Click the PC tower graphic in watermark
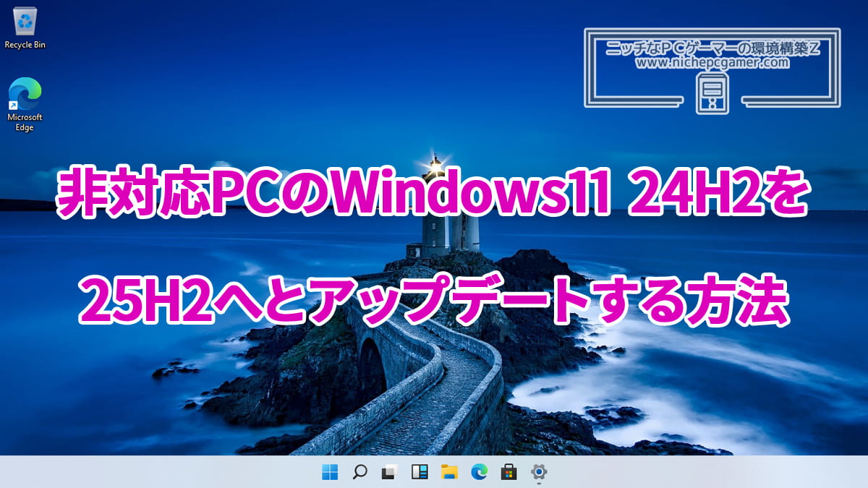 712,94
